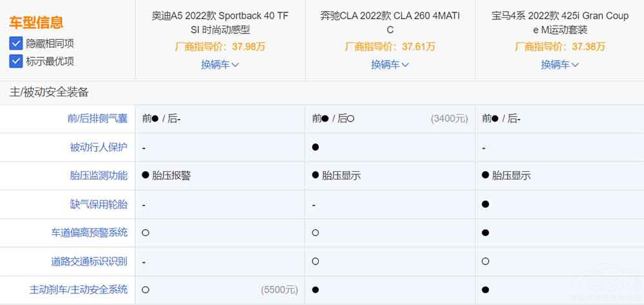Click the 主/被动安全装备 section header
Screen dimensions: 644x305
coord(50,92)
